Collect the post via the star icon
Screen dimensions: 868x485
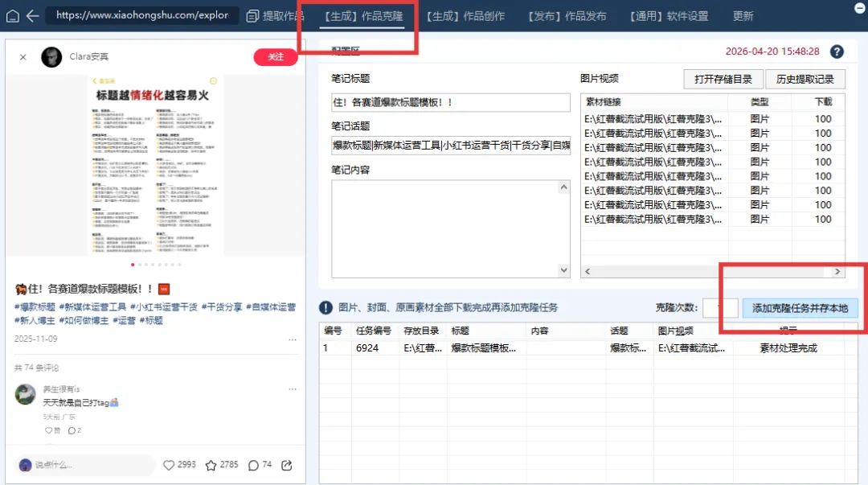click(x=211, y=464)
